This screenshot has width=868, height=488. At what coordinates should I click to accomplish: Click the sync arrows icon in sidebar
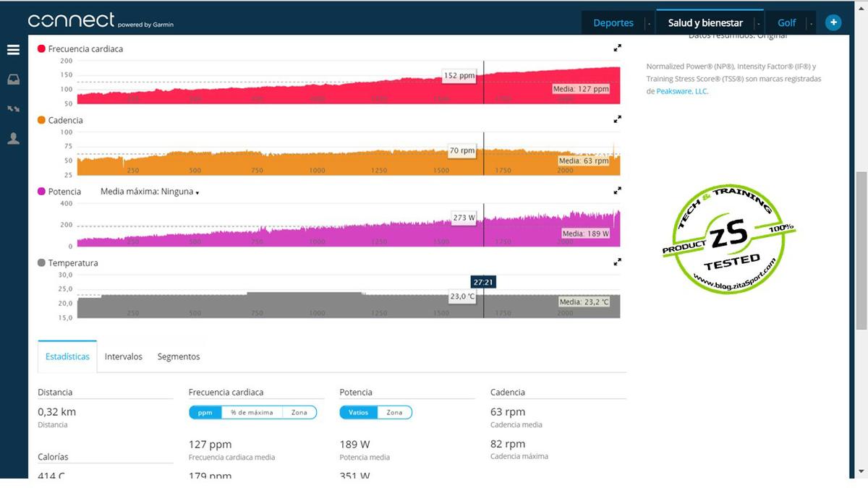coord(13,109)
